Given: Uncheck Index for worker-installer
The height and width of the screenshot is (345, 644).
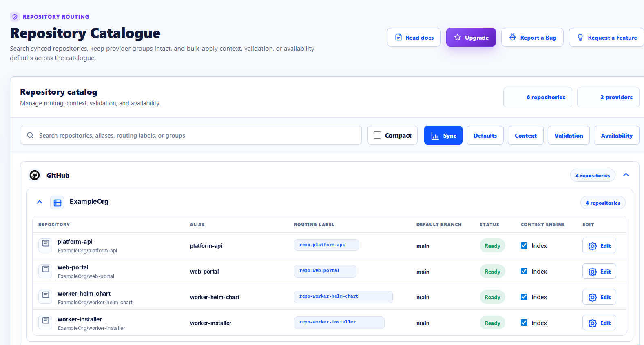Looking at the screenshot, I should (x=524, y=323).
